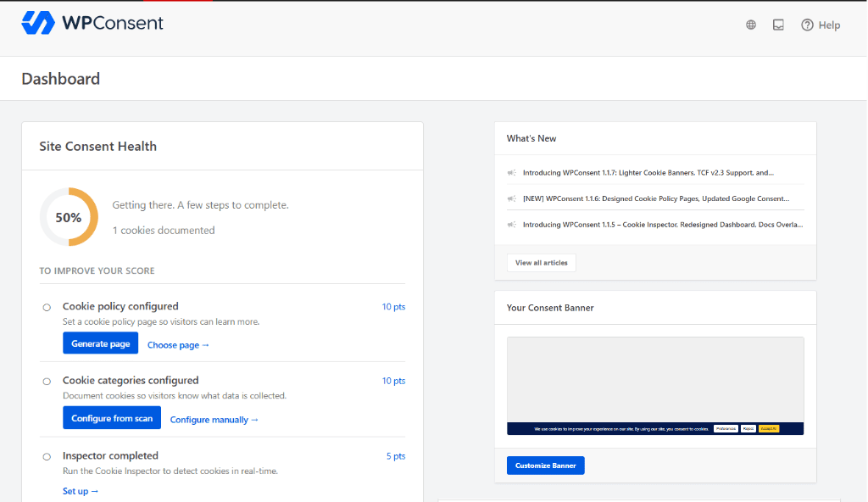Click the consent banner preview thumbnail
868x502 pixels.
(655, 386)
